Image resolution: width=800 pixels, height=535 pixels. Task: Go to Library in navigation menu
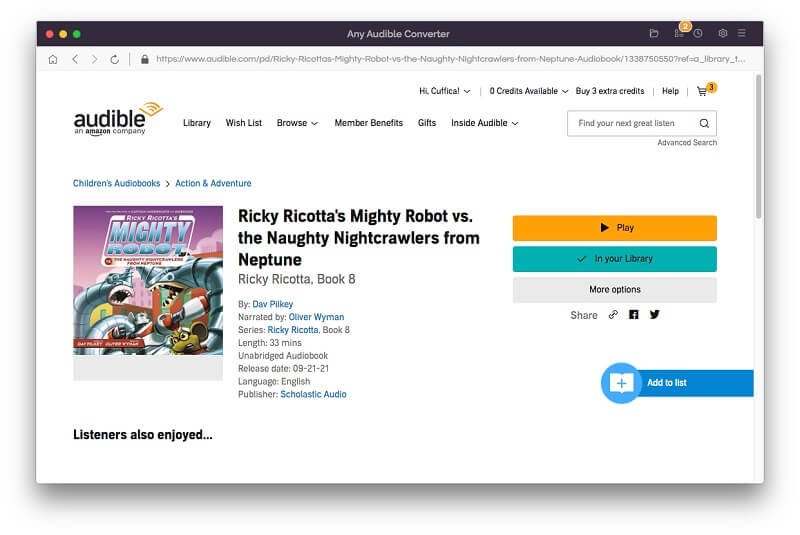(x=197, y=123)
